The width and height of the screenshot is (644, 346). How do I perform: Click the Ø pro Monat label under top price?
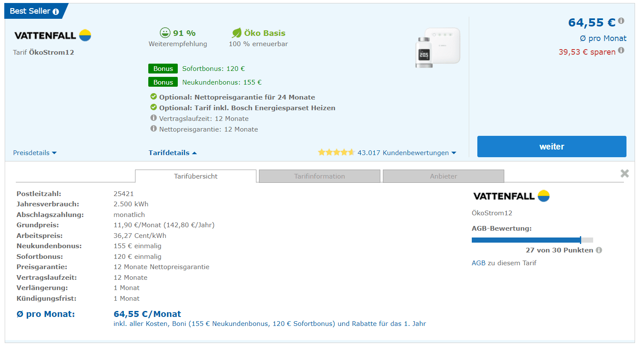[603, 38]
